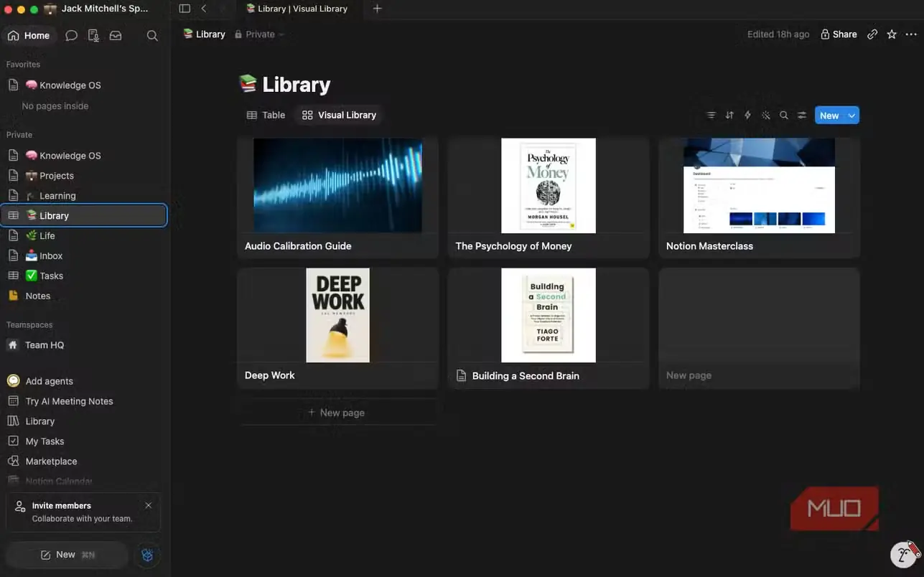Click the sort arrows icon
The height and width of the screenshot is (577, 924).
[729, 115]
